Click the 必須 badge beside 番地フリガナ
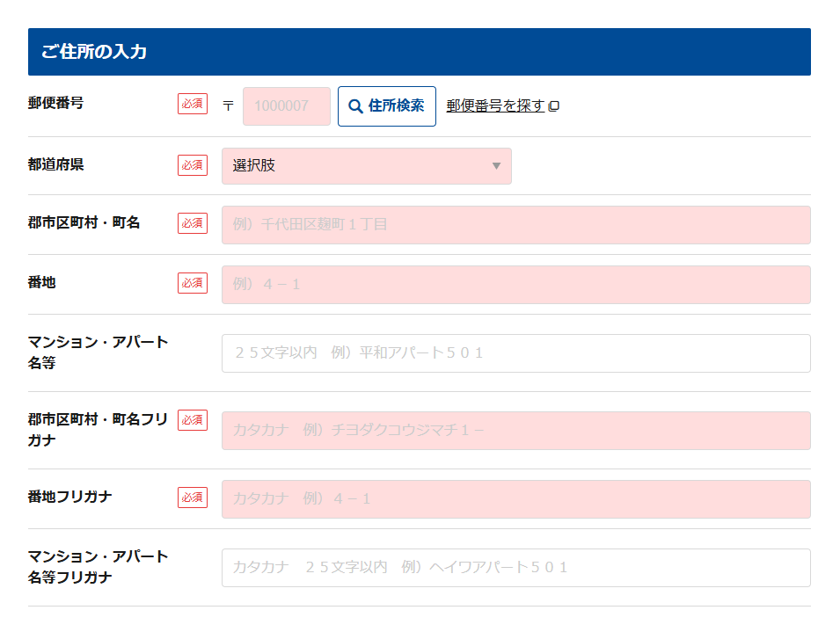 coord(192,498)
